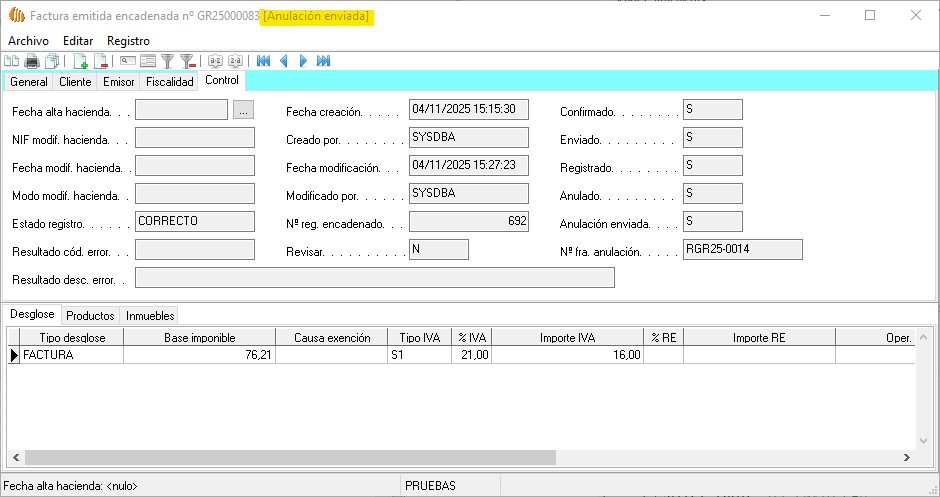Delete record using red minus page icon
The width and height of the screenshot is (940, 497).
[x=101, y=61]
